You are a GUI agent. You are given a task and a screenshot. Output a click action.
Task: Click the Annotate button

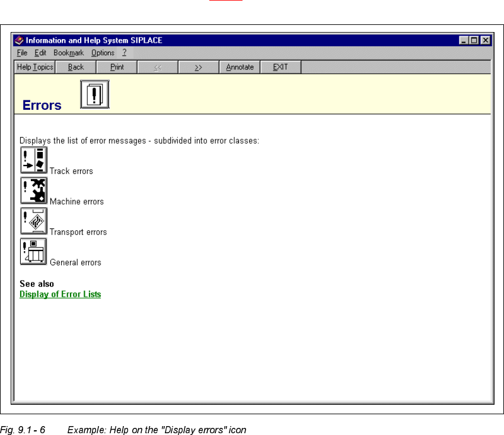point(240,67)
